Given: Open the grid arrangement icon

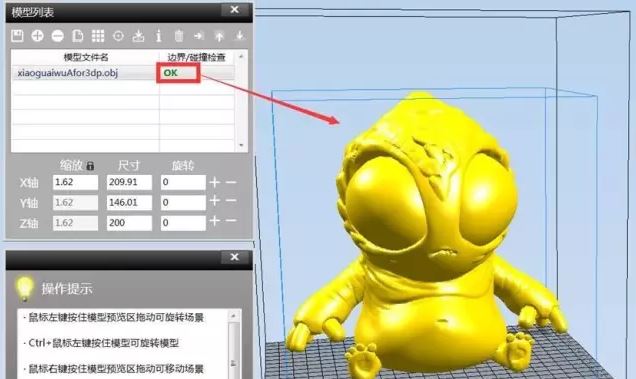Looking at the screenshot, I should [98, 36].
